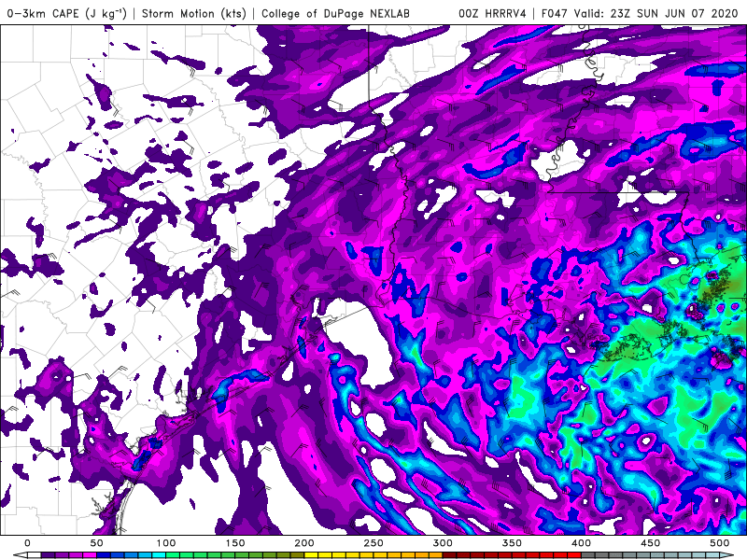Click the "College of DuPage NEXLAB" label
The image size is (747, 560).
pyautogui.click(x=335, y=13)
